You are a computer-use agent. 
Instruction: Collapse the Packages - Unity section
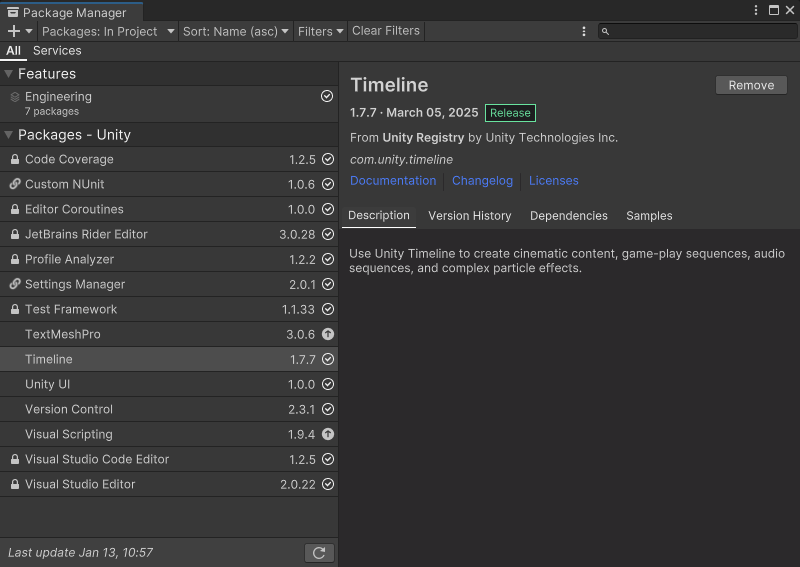pos(9,135)
